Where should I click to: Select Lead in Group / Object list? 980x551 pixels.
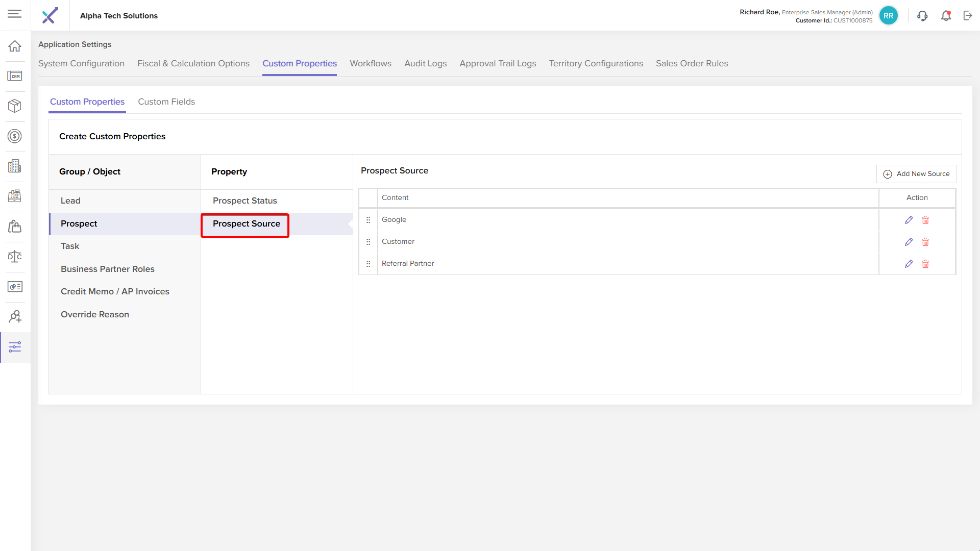[70, 201]
